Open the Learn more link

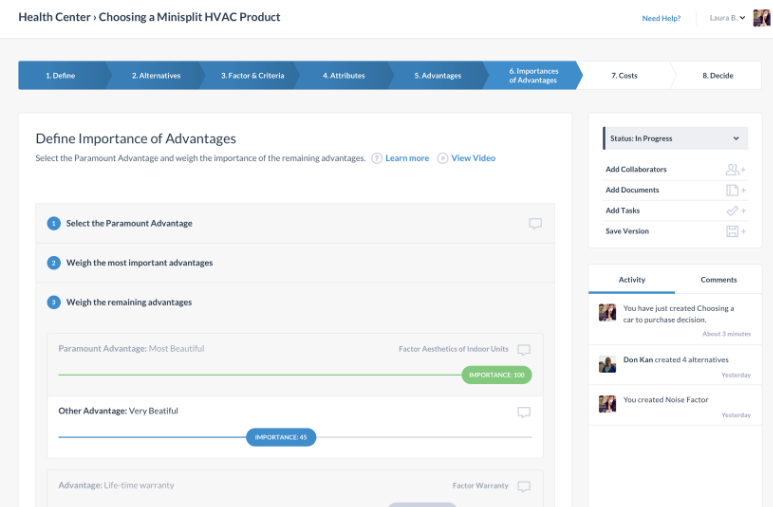click(x=406, y=158)
